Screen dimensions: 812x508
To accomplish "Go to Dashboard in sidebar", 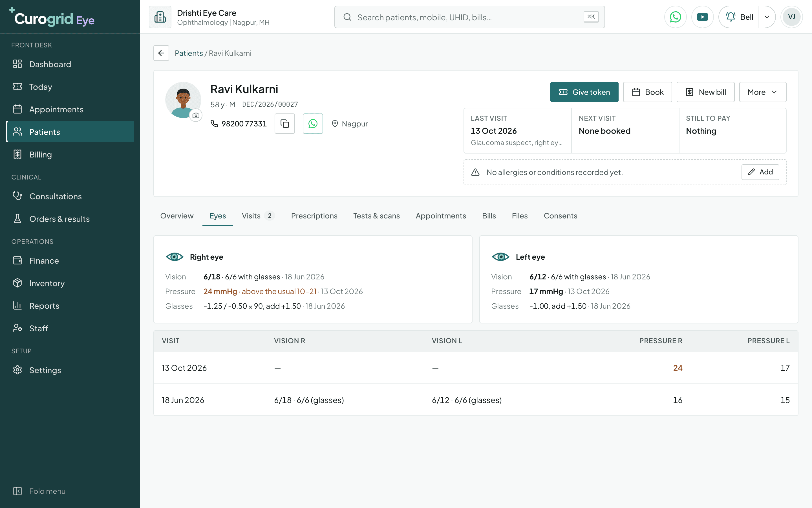I will tap(70, 64).
